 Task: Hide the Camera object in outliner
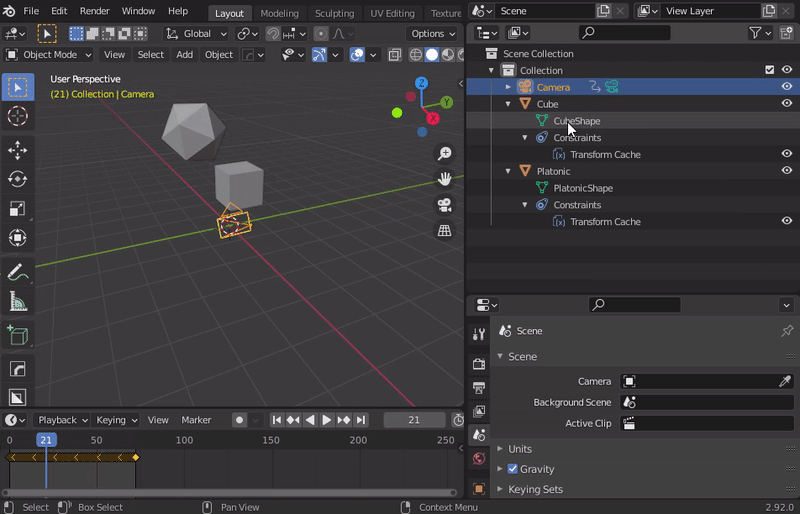786,87
